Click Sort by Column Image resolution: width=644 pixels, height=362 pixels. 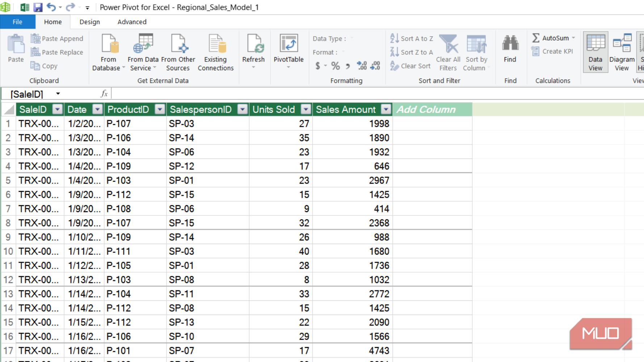(x=476, y=52)
